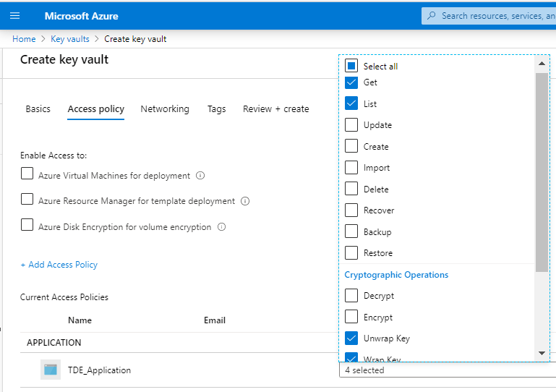Screen dimensions: 556x392
Task: Open the Review + create tab
Action: pyautogui.click(x=275, y=108)
